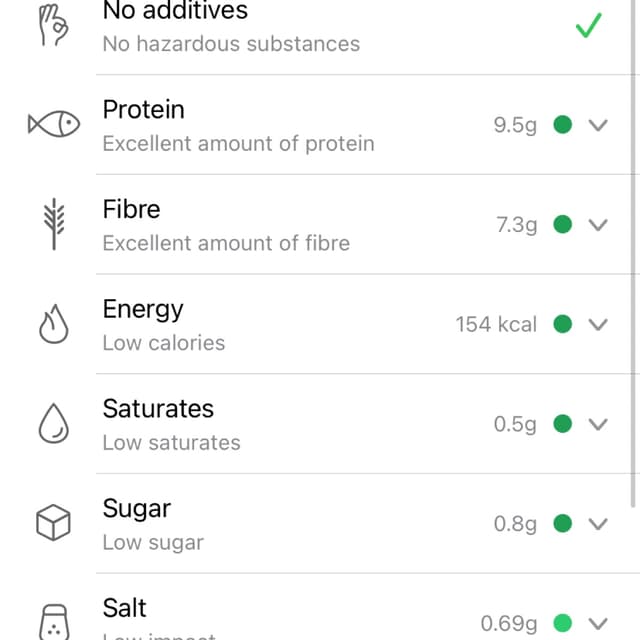Tap the 154 kcal energy value
The width and height of the screenshot is (640, 640).
click(496, 324)
